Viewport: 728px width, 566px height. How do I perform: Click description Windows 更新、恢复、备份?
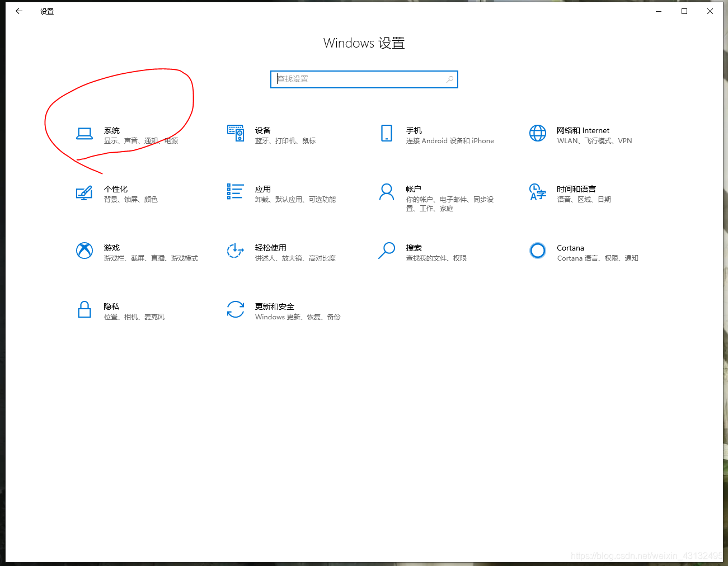coord(298,317)
